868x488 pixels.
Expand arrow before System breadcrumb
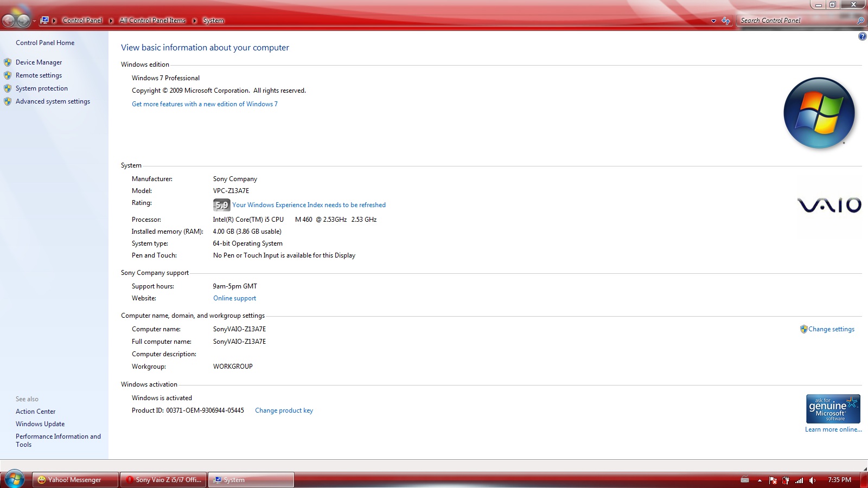[x=195, y=21]
